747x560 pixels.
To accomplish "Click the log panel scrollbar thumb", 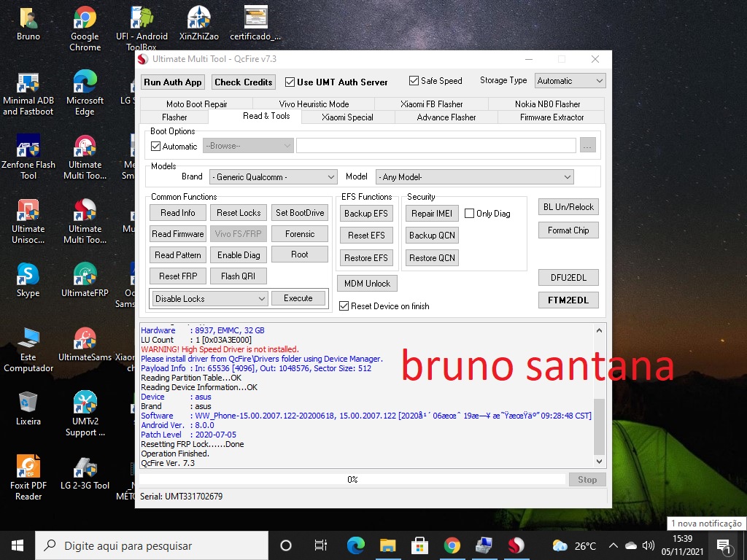I will pyautogui.click(x=600, y=427).
